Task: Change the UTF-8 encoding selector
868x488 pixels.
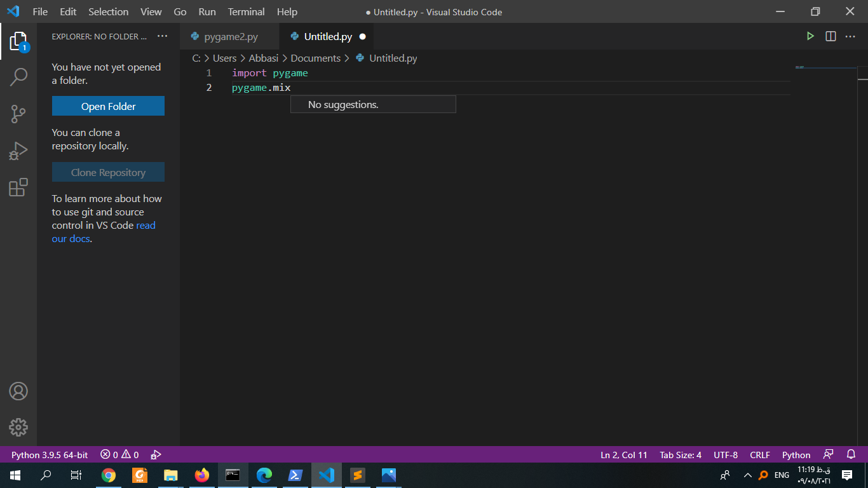Action: pos(726,455)
